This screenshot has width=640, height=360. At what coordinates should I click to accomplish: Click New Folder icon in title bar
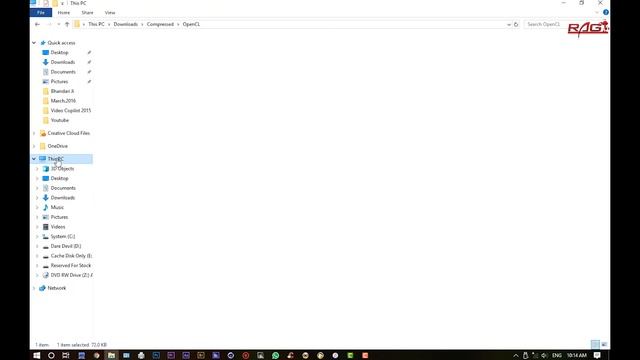pyautogui.click(x=55, y=3)
